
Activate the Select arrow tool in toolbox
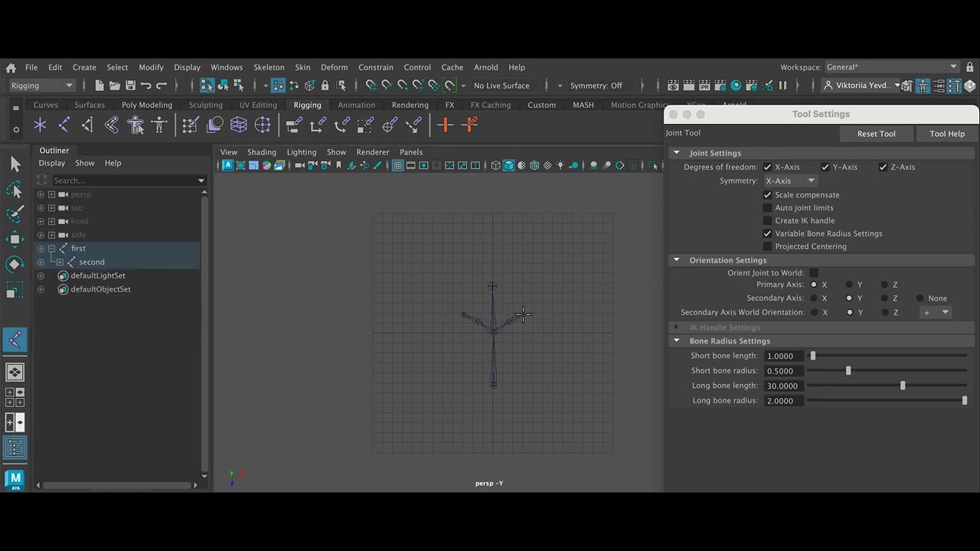15,163
